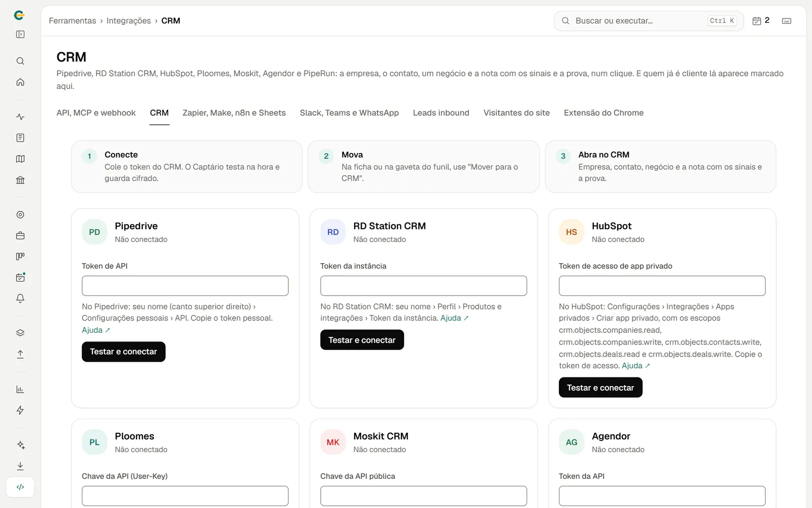The image size is (812, 508).
Task: Open the kanban board sidebar icon
Action: click(20, 257)
